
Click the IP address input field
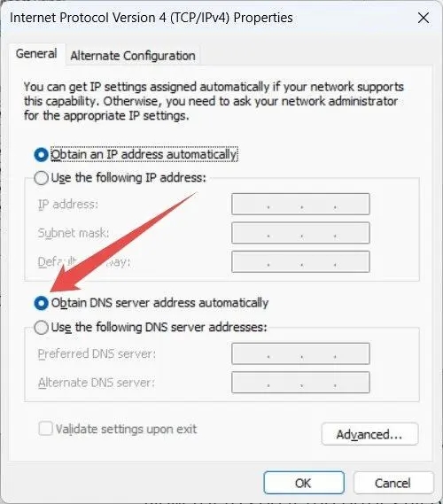coord(300,204)
